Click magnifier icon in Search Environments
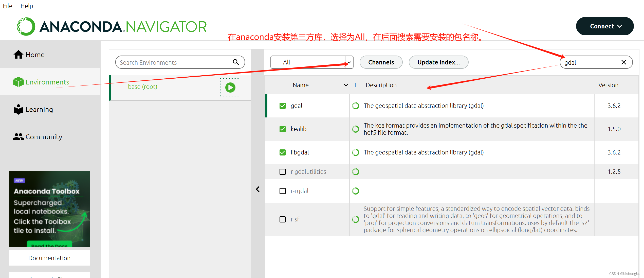Image resolution: width=644 pixels, height=278 pixels. [x=236, y=62]
